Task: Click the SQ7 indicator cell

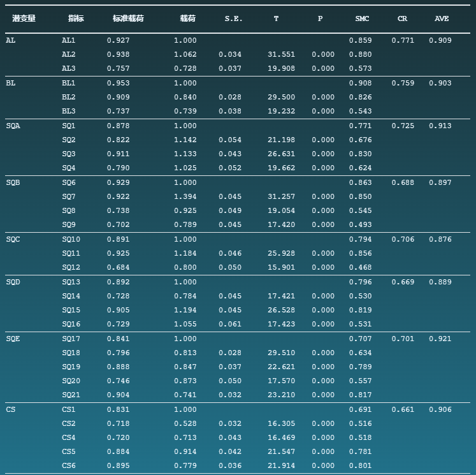Action: [x=68, y=196]
